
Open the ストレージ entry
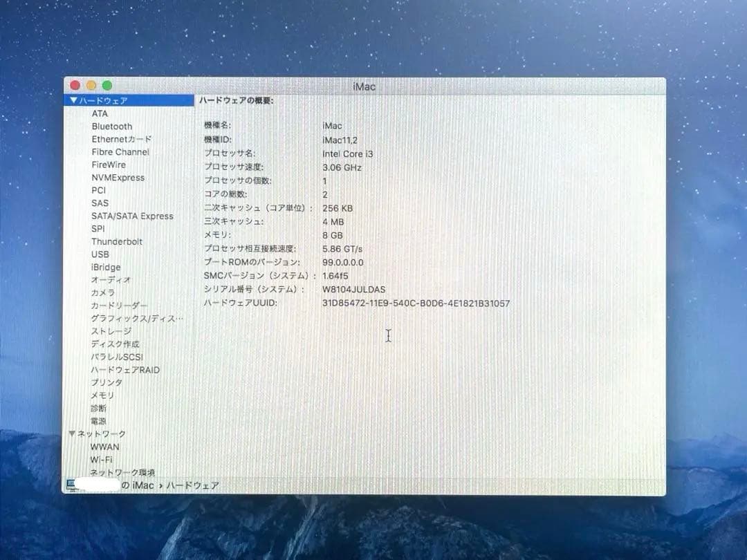pyautogui.click(x=111, y=331)
